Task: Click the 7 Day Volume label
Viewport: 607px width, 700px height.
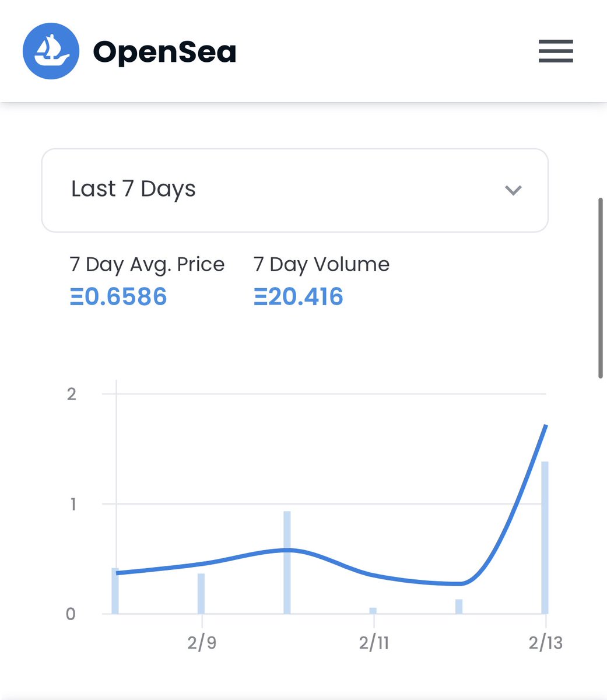Action: click(321, 264)
